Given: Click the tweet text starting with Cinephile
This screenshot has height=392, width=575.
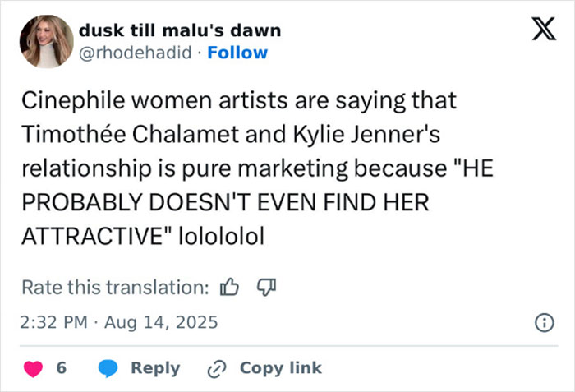Looking at the screenshot, I should tap(238, 102).
